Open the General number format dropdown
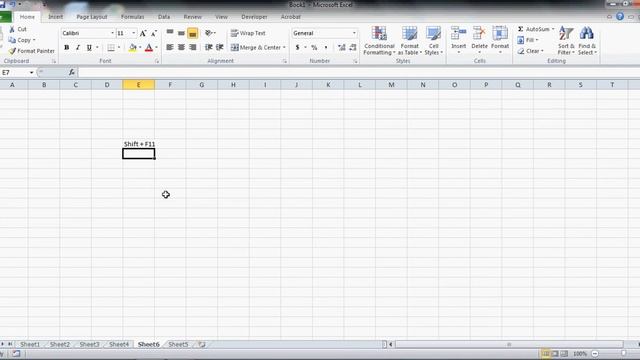This screenshot has width=640, height=360. pos(354,33)
